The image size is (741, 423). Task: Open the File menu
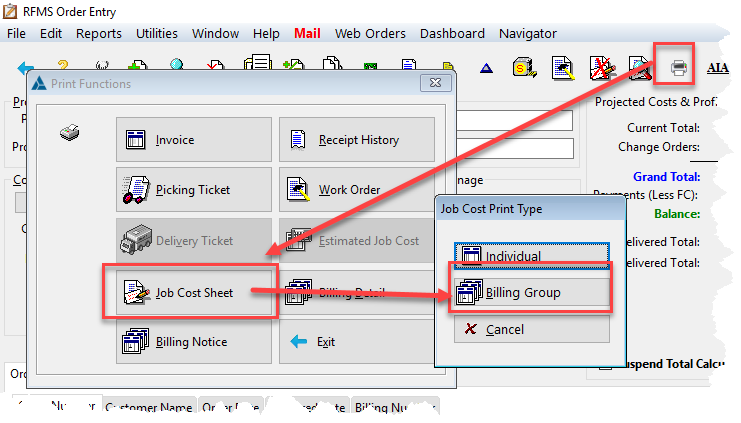coord(17,34)
